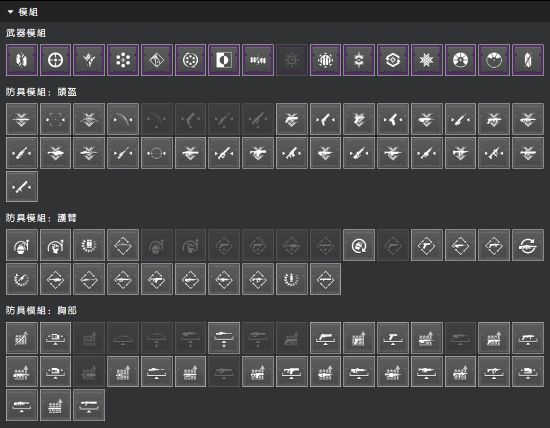Select the first rising bar-chart chest mod

(22, 338)
